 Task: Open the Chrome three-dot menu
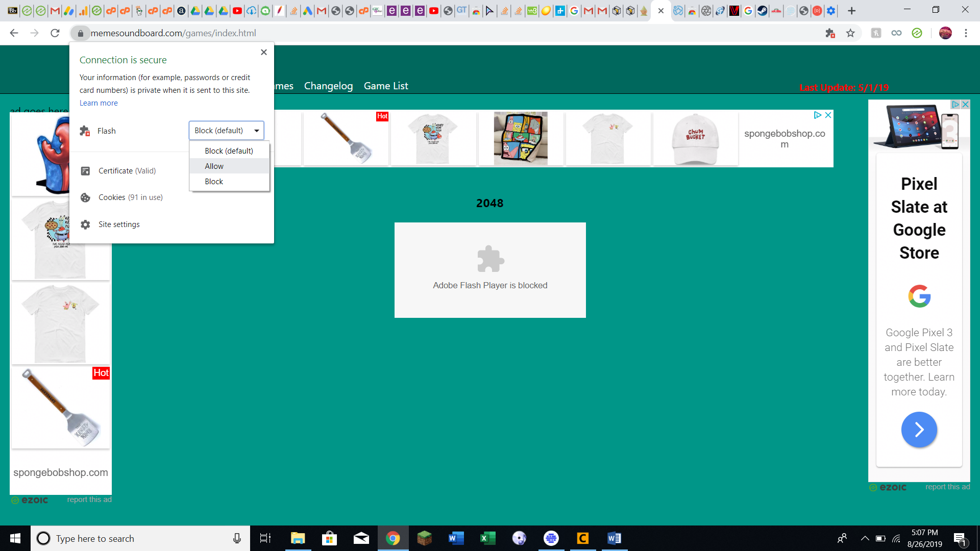coord(966,33)
